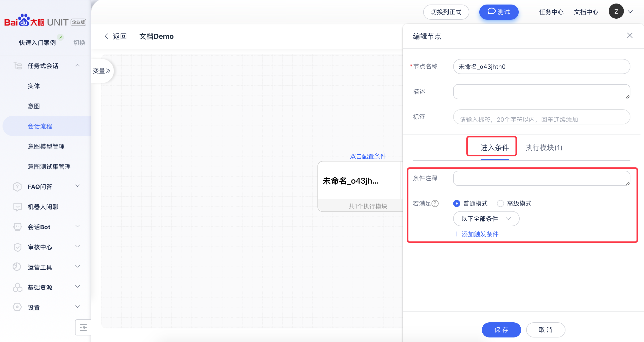
Task: Switch to the 执行模块(1) tab
Action: pos(544,148)
